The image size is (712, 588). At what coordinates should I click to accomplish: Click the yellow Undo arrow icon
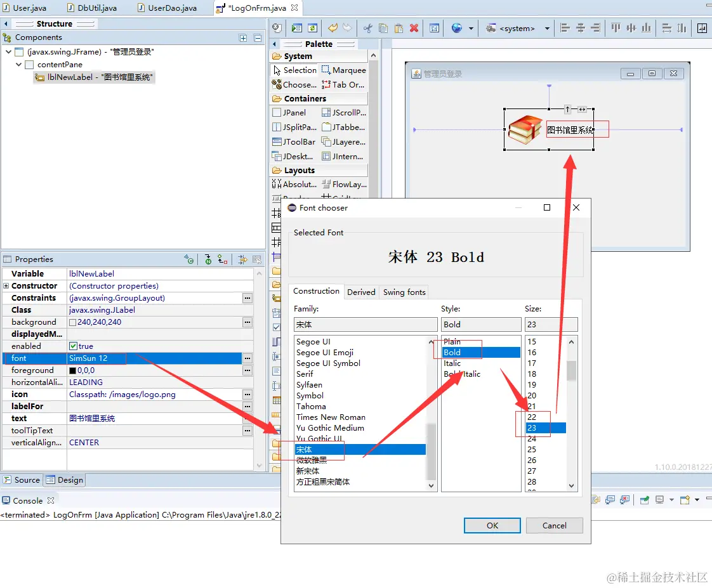333,28
